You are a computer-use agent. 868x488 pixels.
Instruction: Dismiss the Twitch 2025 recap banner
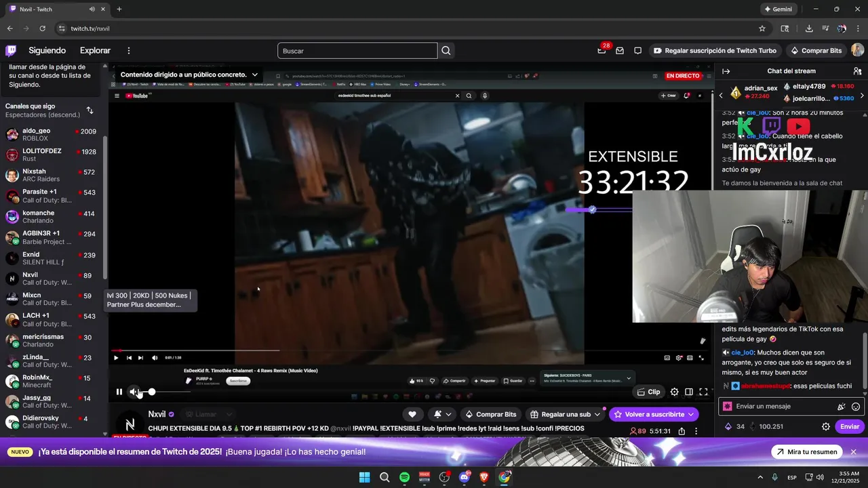(854, 452)
